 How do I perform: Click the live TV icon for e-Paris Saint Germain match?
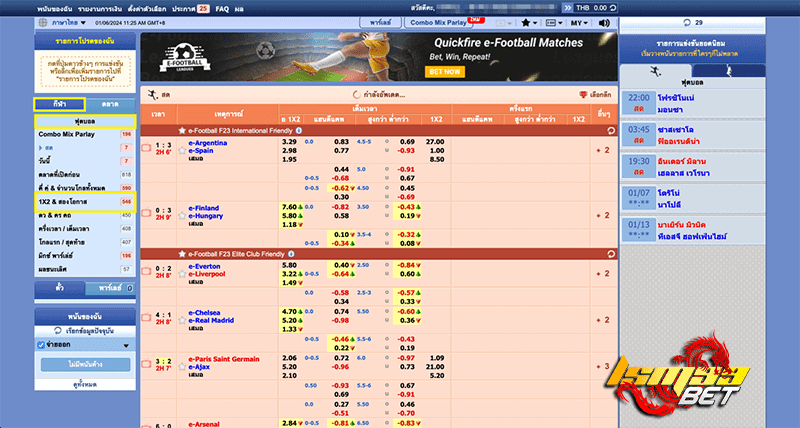[x=146, y=364]
